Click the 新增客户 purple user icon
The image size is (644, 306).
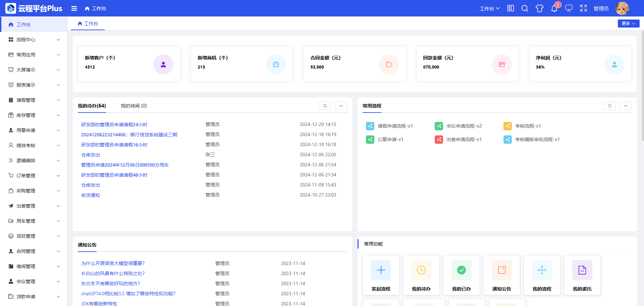[163, 64]
